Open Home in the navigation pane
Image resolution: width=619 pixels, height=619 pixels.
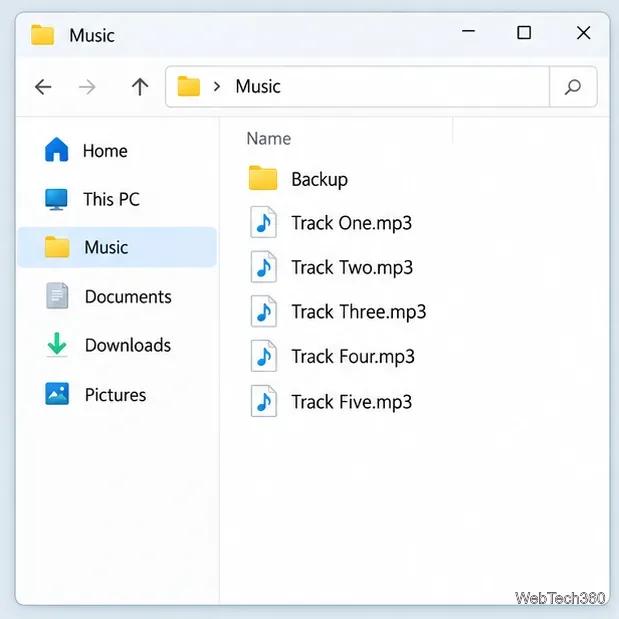click(x=105, y=151)
